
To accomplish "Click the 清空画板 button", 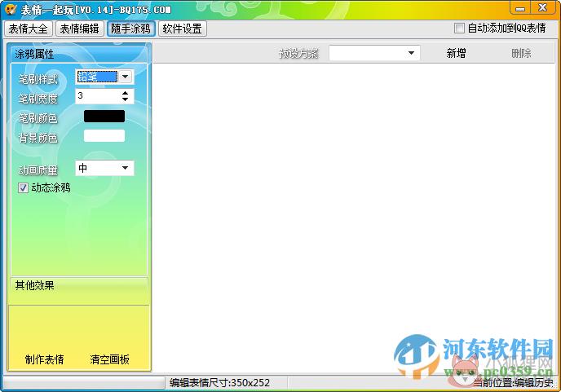I will coord(109,359).
